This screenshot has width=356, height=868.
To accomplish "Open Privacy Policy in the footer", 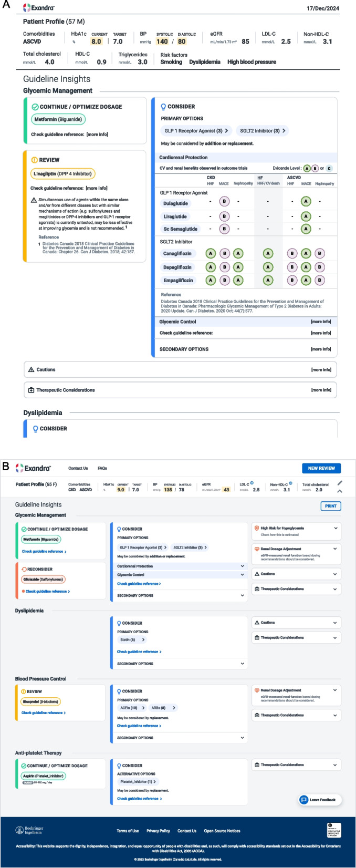I will click(x=158, y=831).
